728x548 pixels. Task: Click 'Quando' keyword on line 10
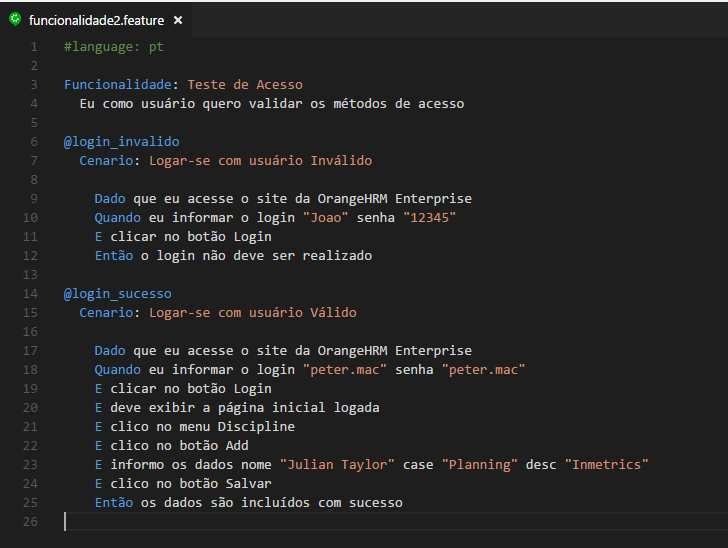[x=118, y=218]
